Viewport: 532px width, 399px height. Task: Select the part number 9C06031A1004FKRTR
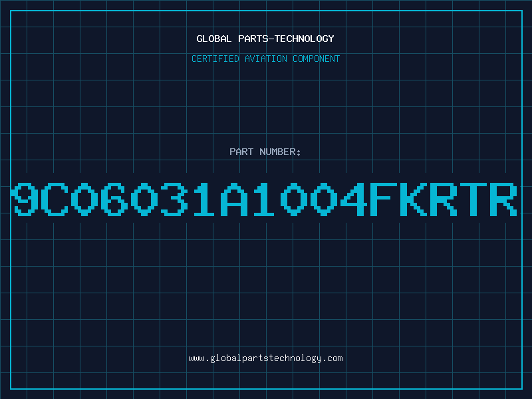click(265, 199)
